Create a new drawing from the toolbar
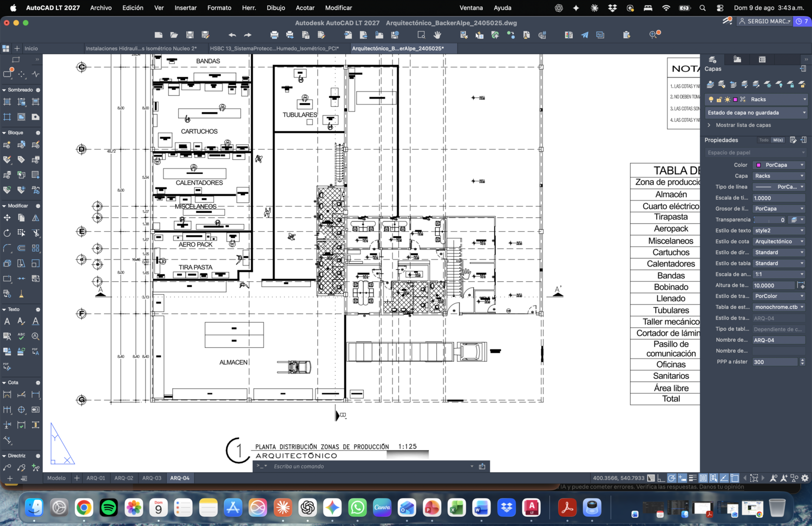The width and height of the screenshot is (812, 526). (x=158, y=35)
